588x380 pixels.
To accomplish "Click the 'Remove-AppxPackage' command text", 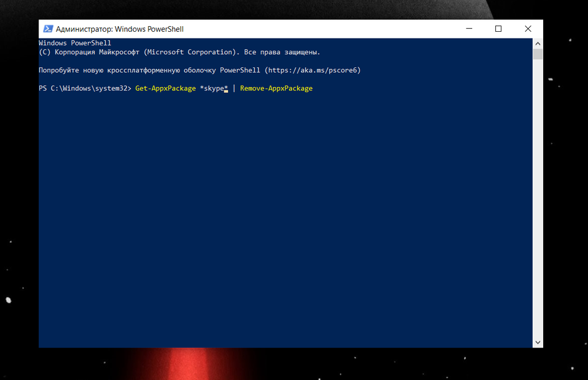I will [x=276, y=88].
